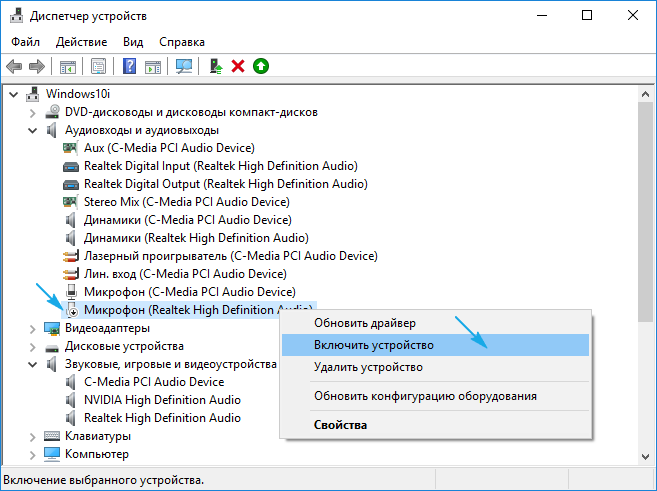Collapse the Аудиовходы и аудиовыходы category

pos(33,130)
